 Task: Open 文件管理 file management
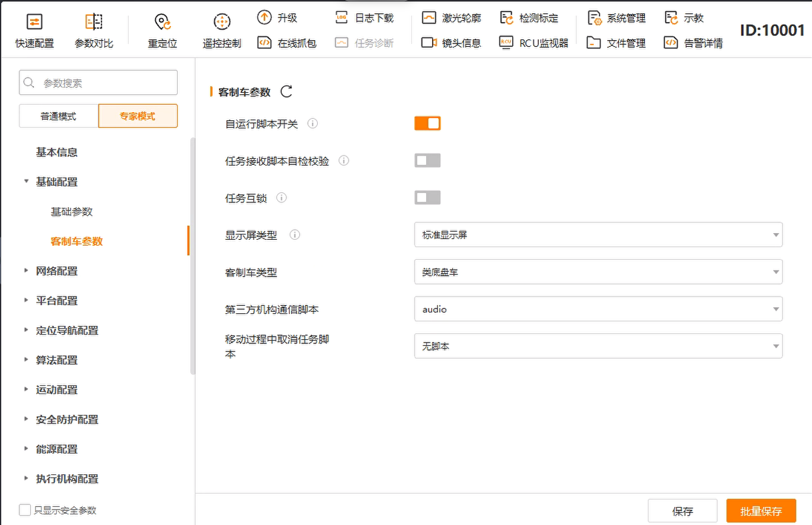[x=616, y=43]
